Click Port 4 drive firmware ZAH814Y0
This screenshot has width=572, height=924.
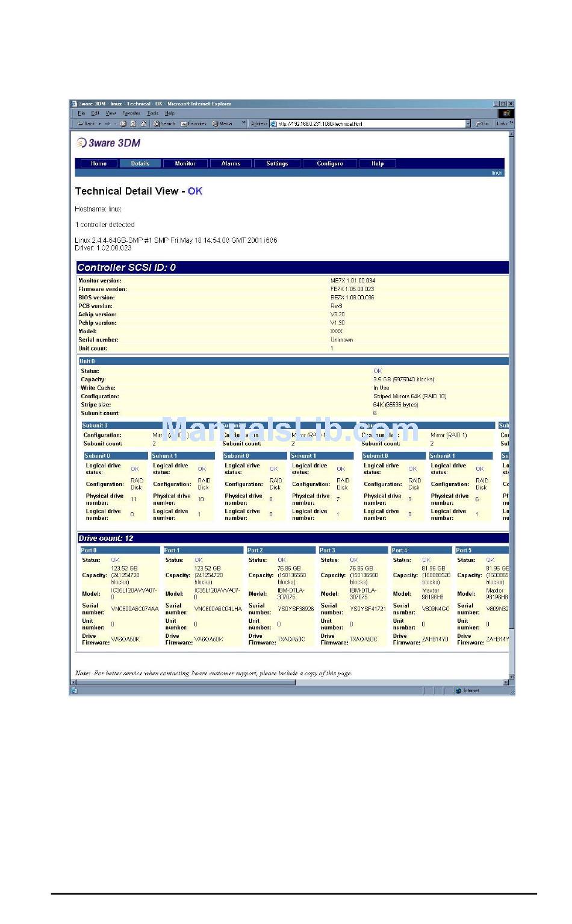click(x=435, y=639)
